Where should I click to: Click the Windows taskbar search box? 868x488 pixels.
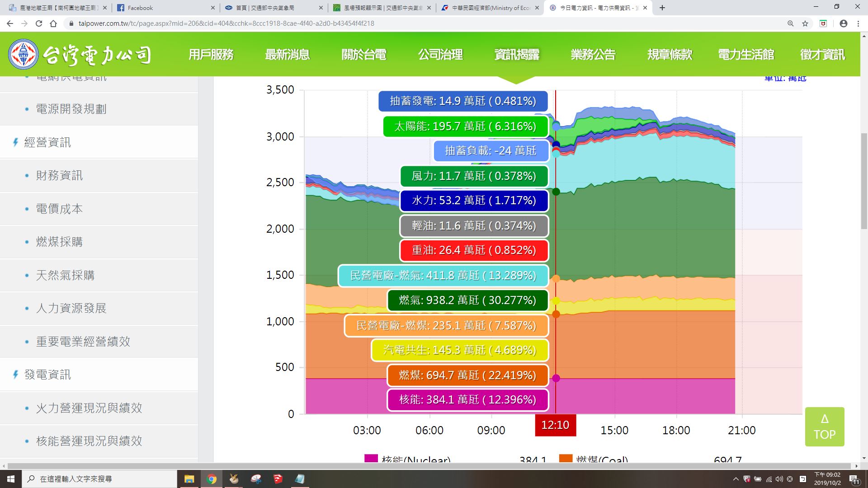tap(99, 479)
